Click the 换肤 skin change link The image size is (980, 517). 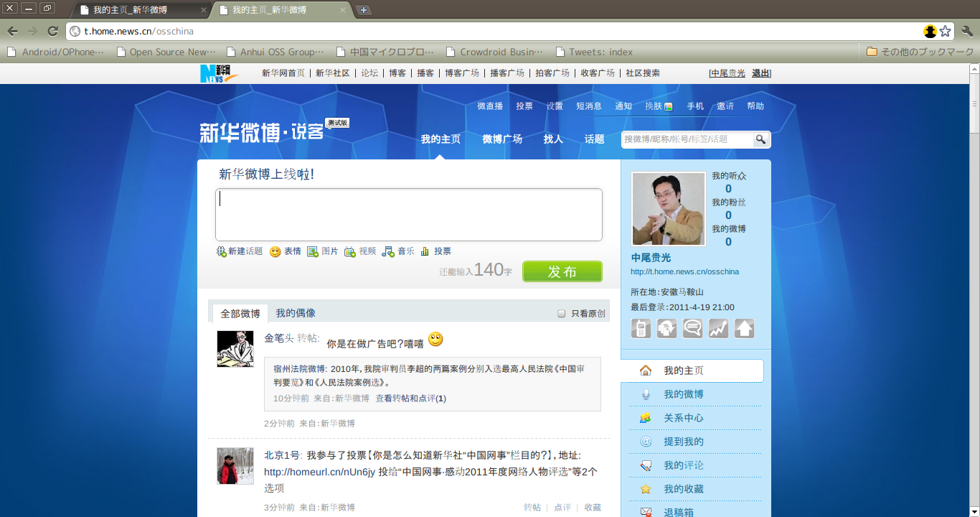[x=659, y=106]
